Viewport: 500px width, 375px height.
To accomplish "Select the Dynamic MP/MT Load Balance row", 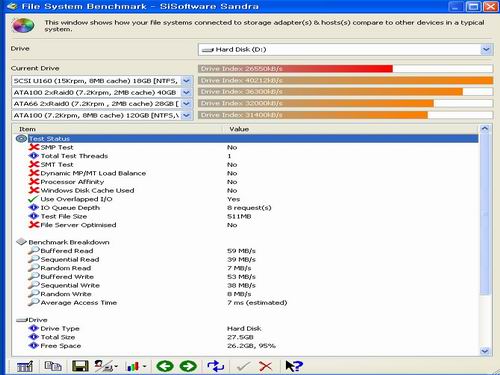I will (x=247, y=173).
